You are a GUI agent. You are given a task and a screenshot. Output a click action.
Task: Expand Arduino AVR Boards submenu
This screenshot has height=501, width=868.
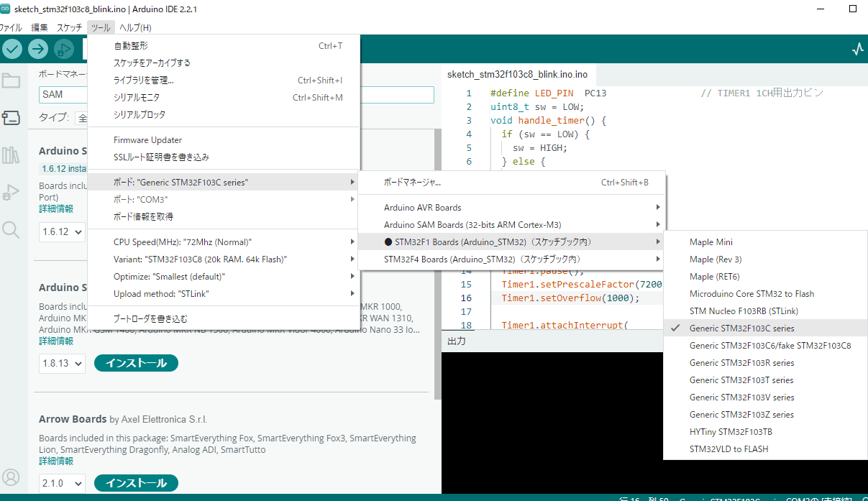512,208
